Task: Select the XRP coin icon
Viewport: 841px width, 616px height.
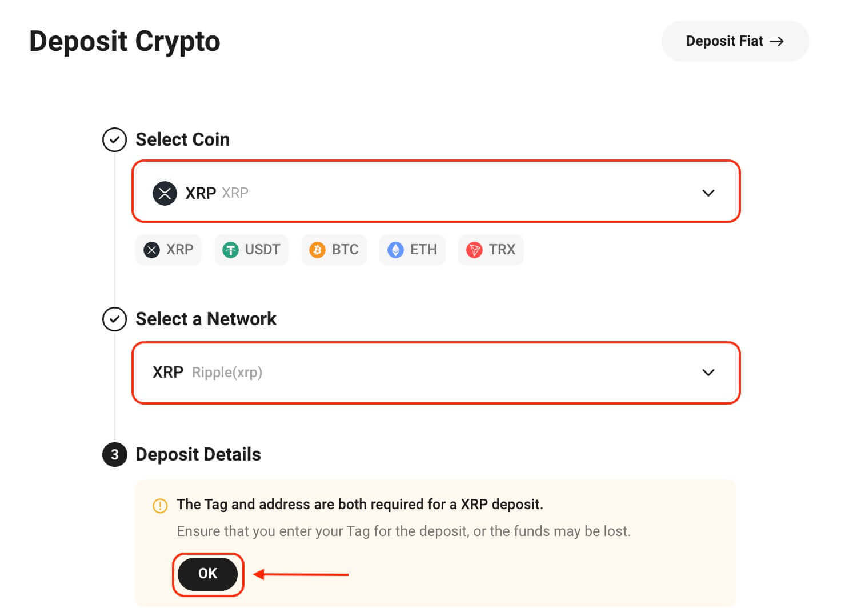Action: tap(151, 250)
